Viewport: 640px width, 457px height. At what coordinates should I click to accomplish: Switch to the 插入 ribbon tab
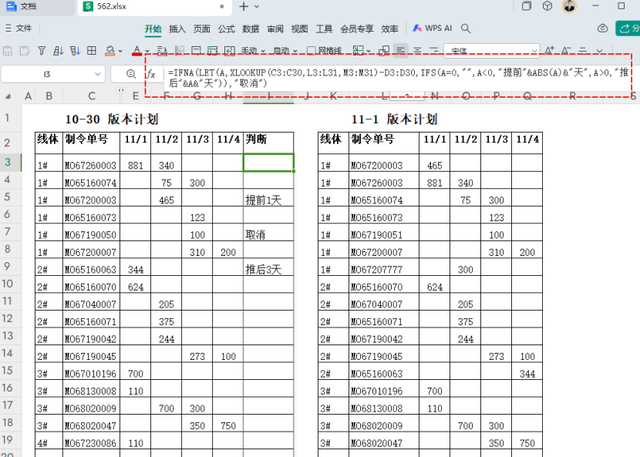tap(177, 29)
